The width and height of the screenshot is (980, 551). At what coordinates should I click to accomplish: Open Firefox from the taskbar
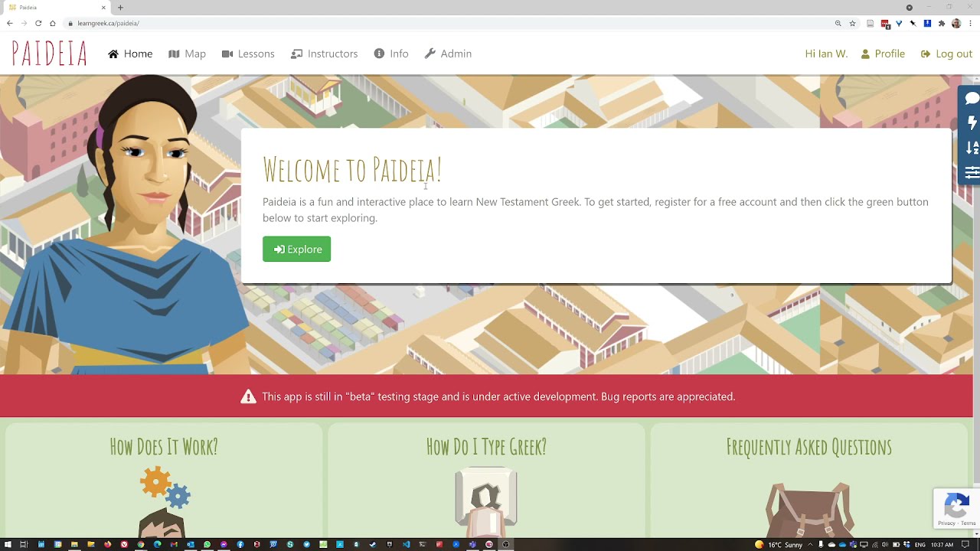click(x=107, y=545)
